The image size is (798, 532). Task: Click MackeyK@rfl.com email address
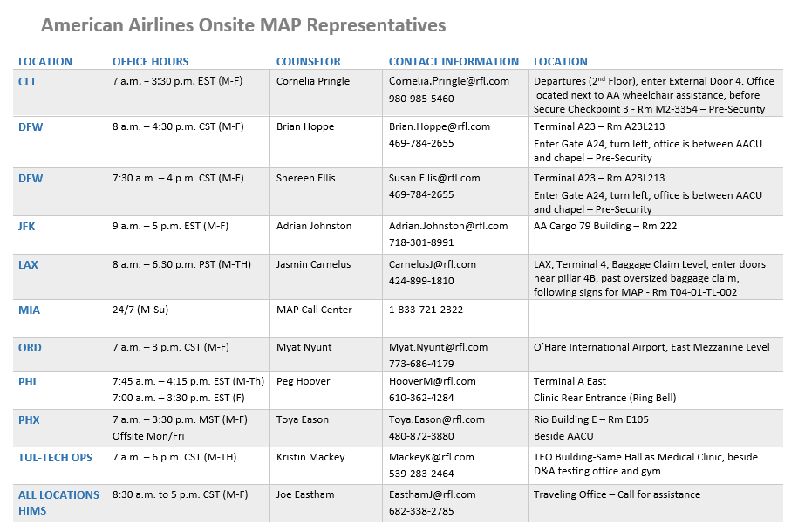pyautogui.click(x=431, y=457)
